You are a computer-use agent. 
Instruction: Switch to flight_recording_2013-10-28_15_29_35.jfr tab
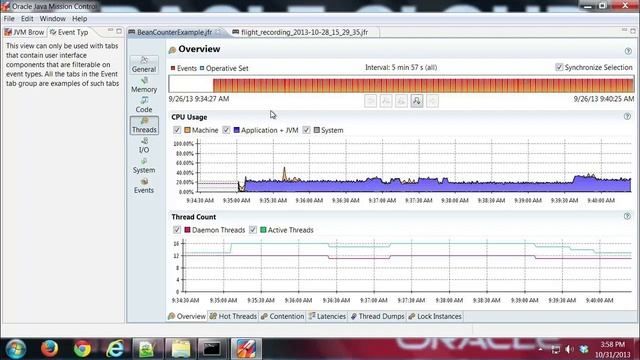click(304, 32)
